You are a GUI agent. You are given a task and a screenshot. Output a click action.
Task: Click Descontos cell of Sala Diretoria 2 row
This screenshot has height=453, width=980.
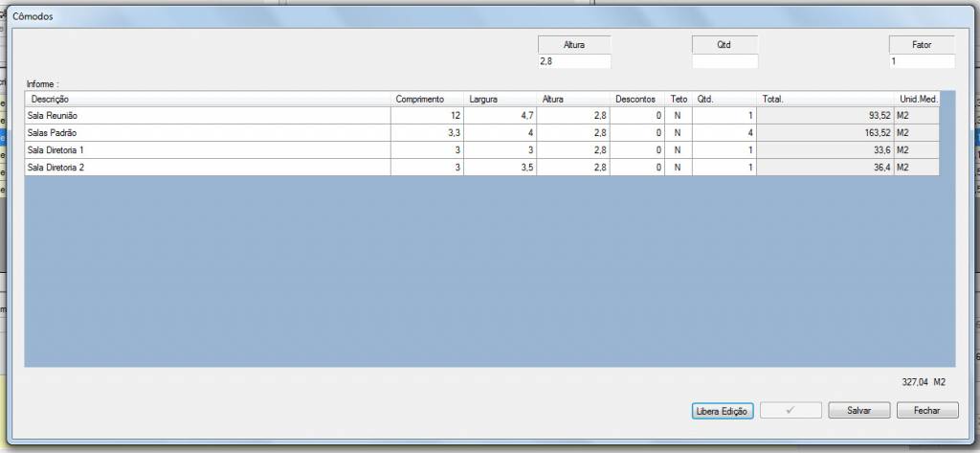pyautogui.click(x=636, y=167)
